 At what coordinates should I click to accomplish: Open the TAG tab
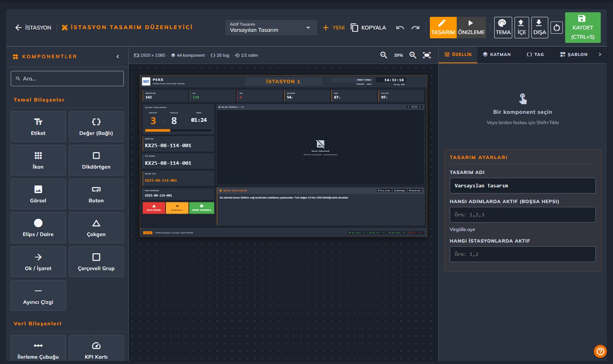coord(535,55)
